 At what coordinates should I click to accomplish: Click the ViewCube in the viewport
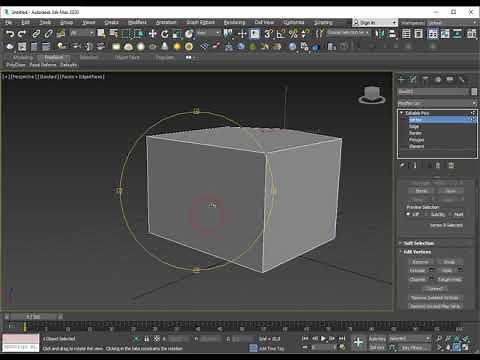[372, 95]
